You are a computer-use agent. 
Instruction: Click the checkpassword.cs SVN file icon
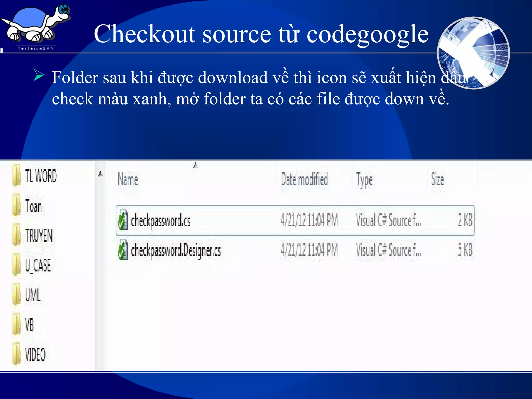click(123, 220)
